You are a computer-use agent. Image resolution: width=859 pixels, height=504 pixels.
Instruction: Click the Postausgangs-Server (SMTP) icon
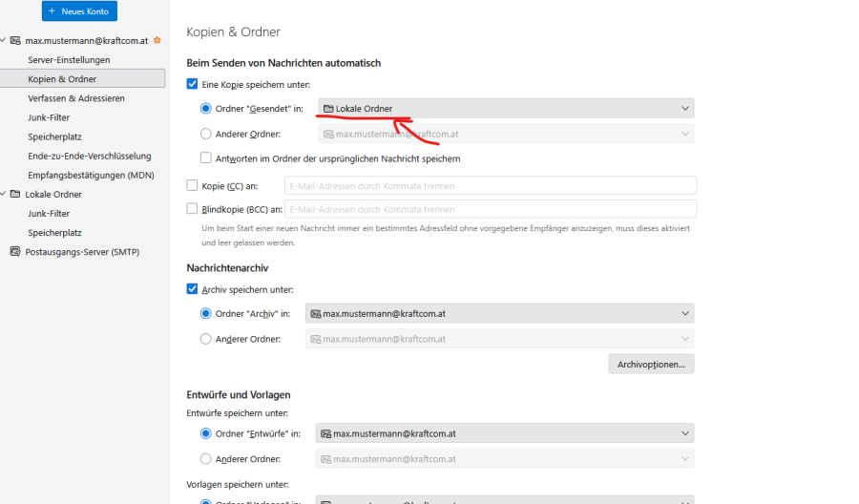(15, 252)
